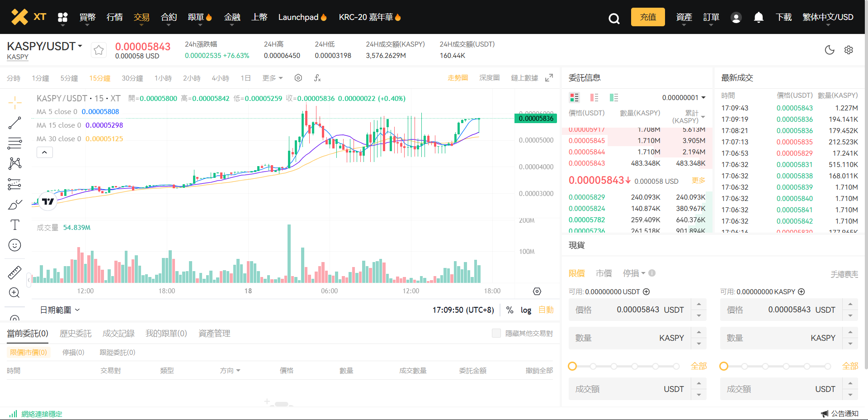Click 撤銷全部 cancel all
Viewport: 868px width, 420px height.
539,370
